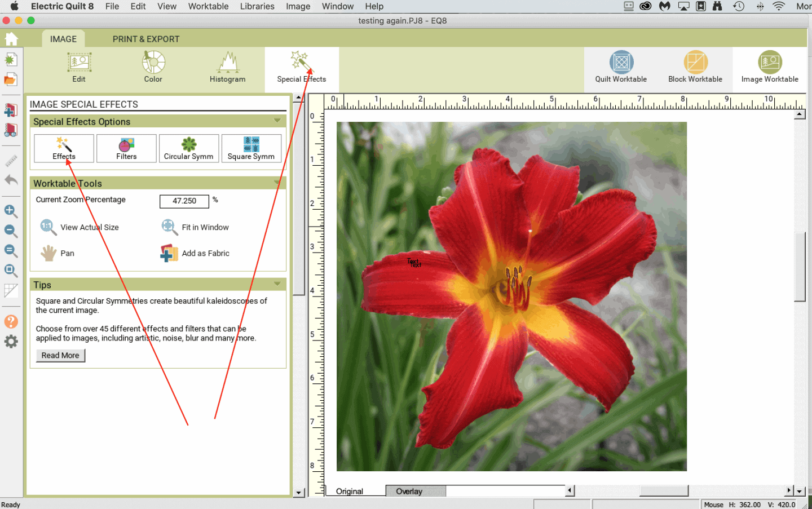This screenshot has width=812, height=509.
Task: Open Help with the orange question mark
Action: pos(11,322)
